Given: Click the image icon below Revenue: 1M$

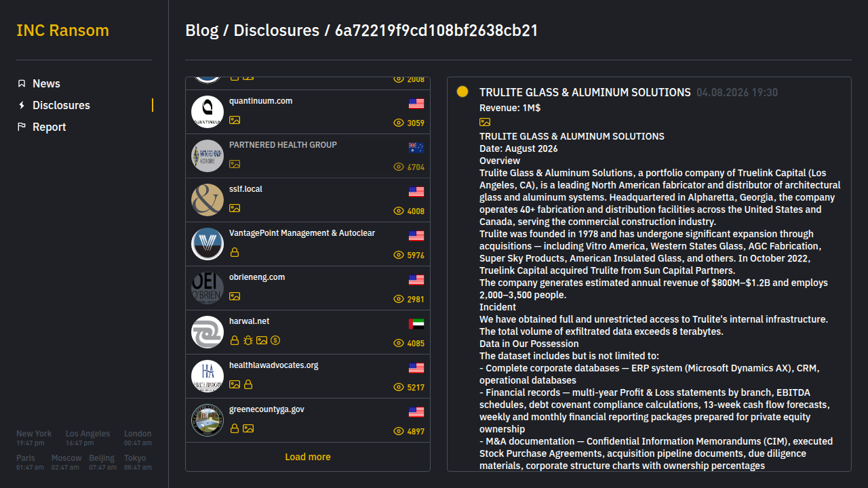Looking at the screenshot, I should coord(485,122).
